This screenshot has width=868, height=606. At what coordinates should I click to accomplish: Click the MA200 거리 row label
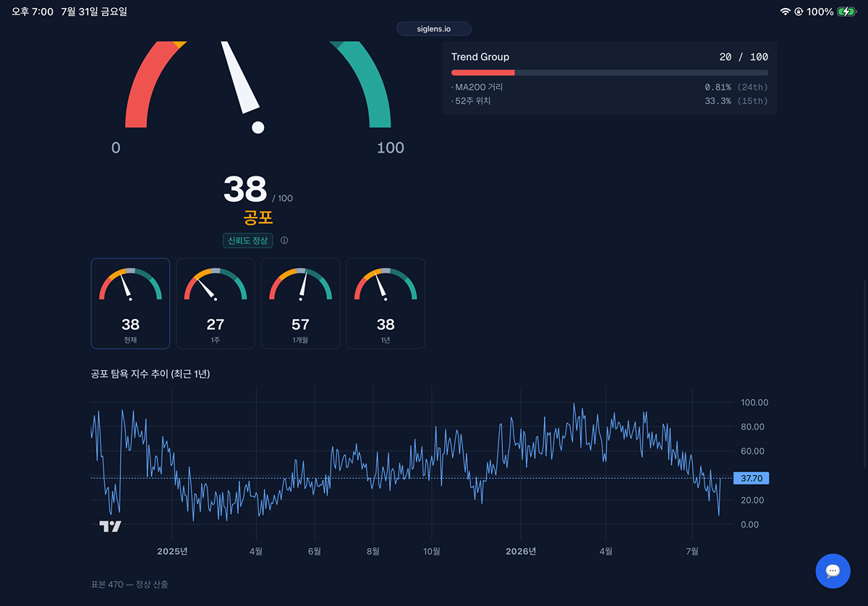(x=477, y=88)
